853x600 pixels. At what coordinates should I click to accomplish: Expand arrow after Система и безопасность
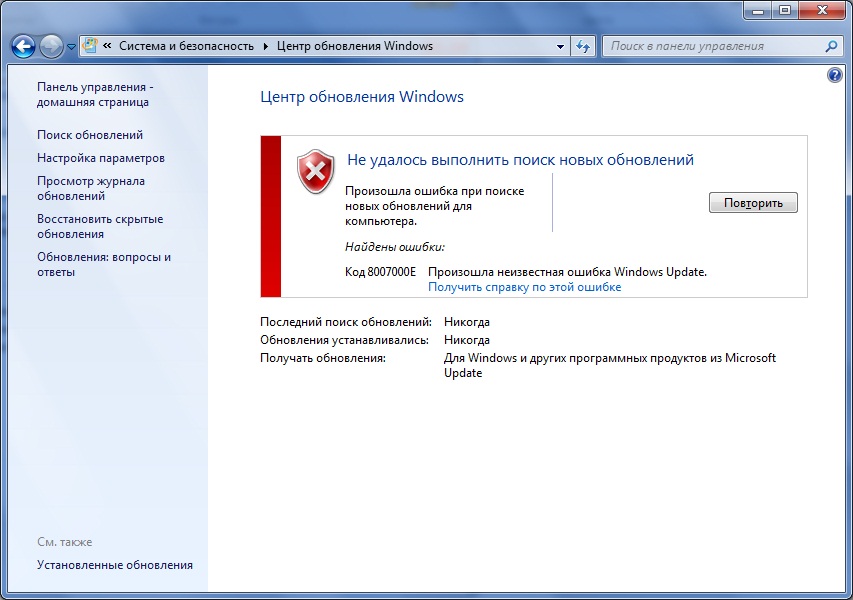pos(265,46)
